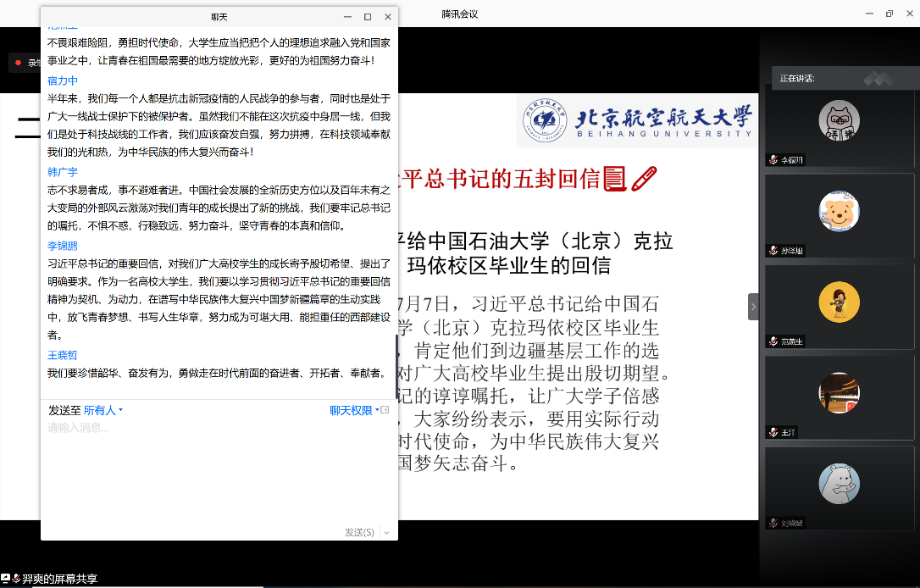Viewport: 920px width, 588px height.
Task: Click the photo avatar of participant 王汀
Action: pos(839,392)
